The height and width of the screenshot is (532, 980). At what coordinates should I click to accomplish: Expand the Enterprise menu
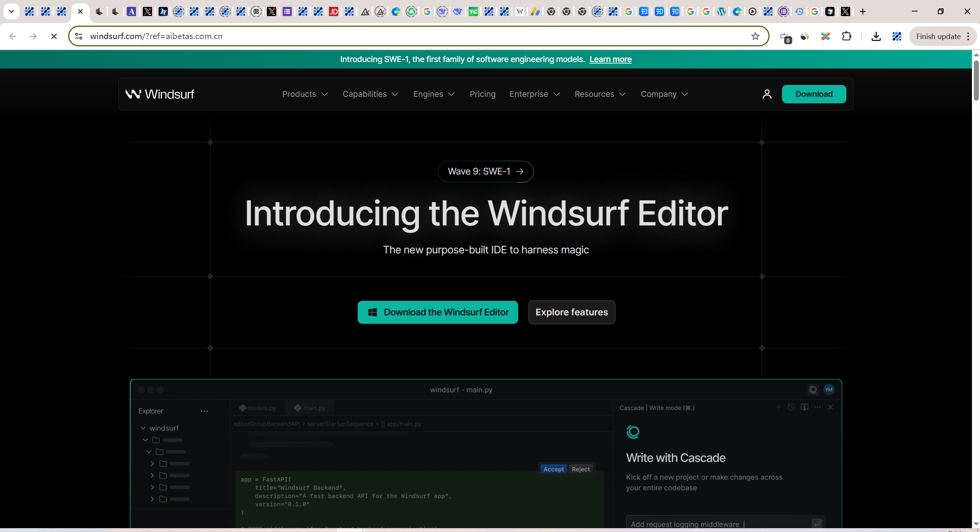click(x=535, y=94)
